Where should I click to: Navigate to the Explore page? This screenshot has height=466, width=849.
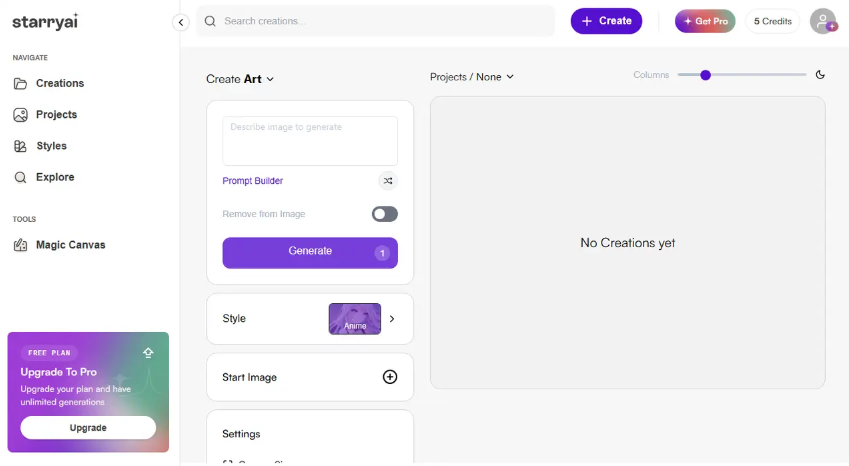tap(55, 177)
